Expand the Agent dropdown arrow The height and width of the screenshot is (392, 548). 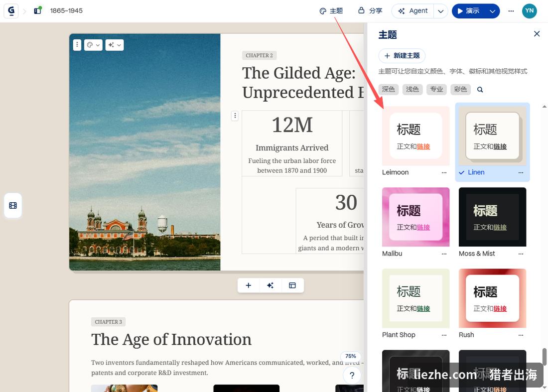(441, 11)
